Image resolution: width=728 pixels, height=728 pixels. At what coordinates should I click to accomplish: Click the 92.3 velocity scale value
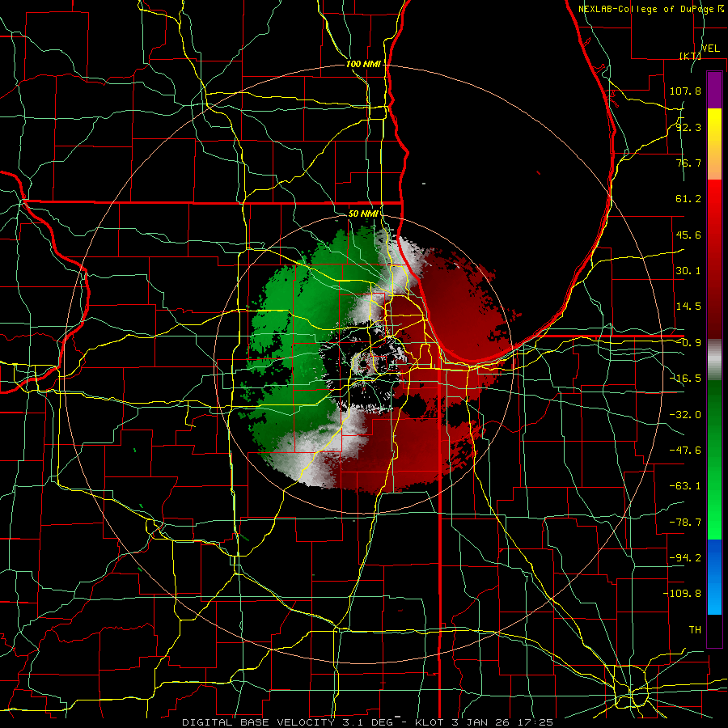tap(688, 127)
